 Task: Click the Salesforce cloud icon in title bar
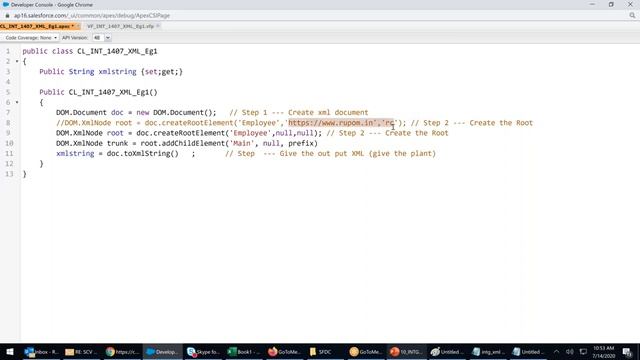pos(6,4)
